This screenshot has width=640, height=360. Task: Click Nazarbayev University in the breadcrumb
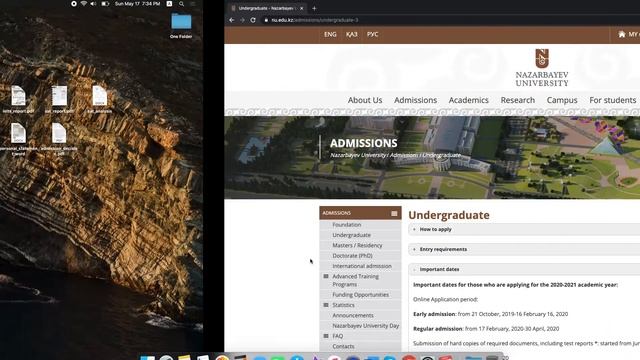click(358, 155)
